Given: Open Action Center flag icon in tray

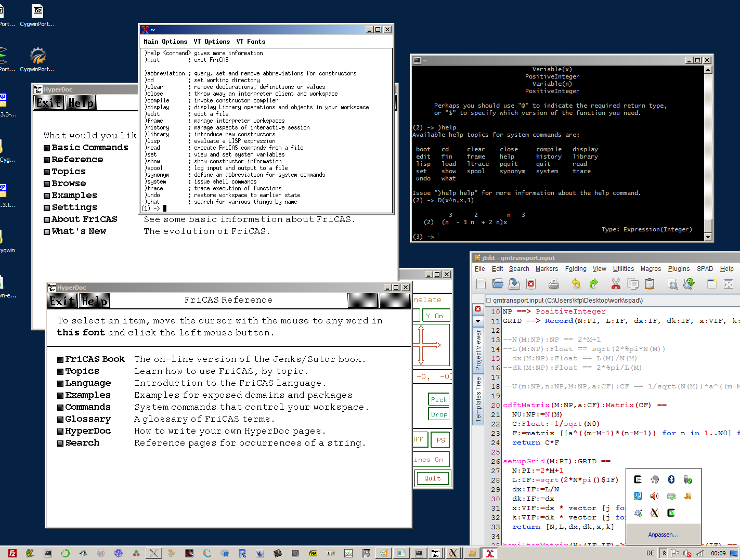Looking at the screenshot, I should 675,553.
